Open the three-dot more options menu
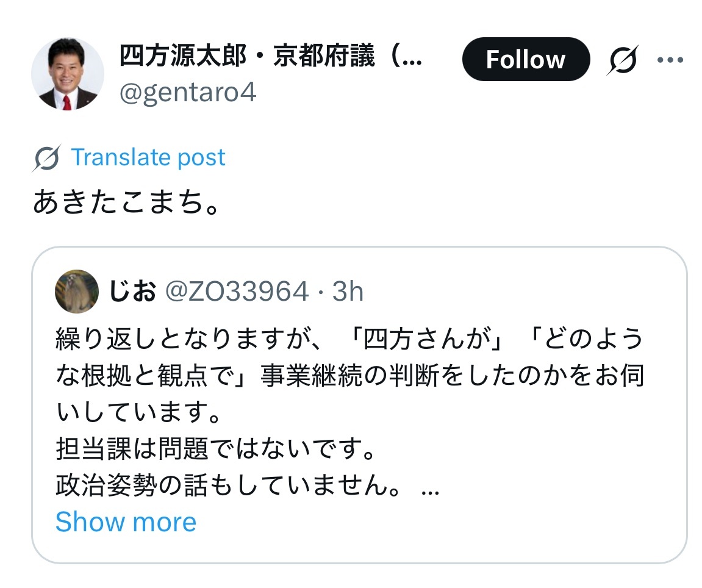Image resolution: width=702 pixels, height=588 pixels. pyautogui.click(x=669, y=60)
